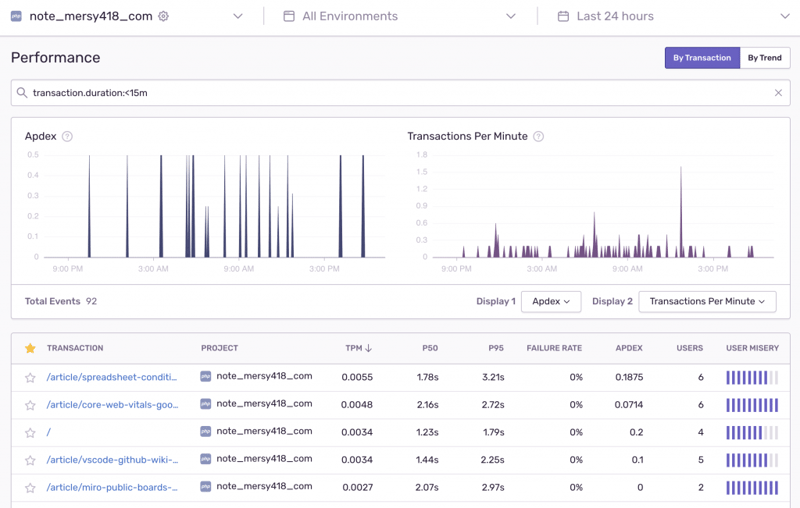
Task: Click the TPM sort arrow column header
Action: 358,348
